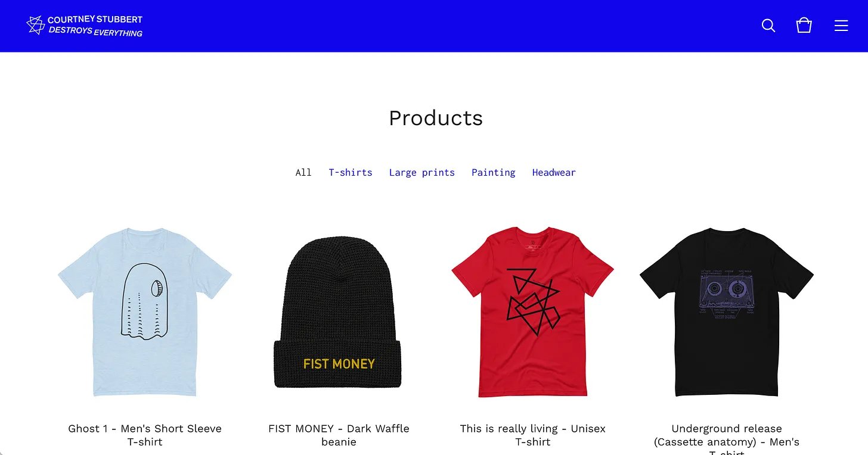Open the hamburger menu icon
868x455 pixels.
(841, 26)
